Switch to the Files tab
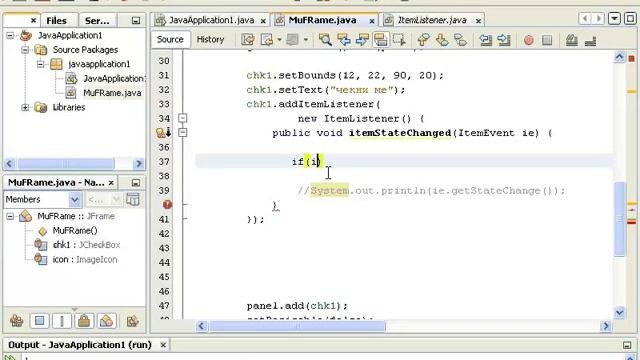This screenshot has width=640, height=360. (x=56, y=20)
